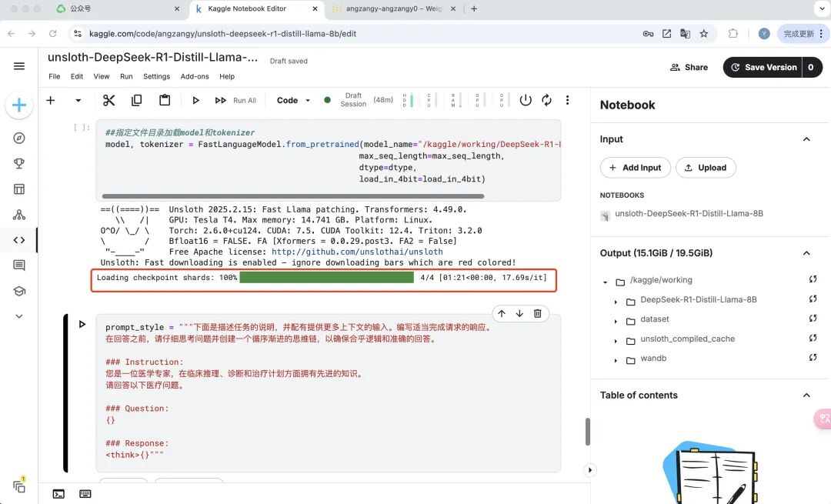Add a new cell with toolbar plus

pyautogui.click(x=50, y=100)
